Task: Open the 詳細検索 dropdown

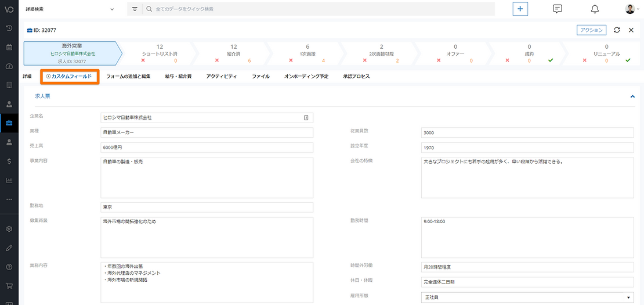Action: (71, 9)
